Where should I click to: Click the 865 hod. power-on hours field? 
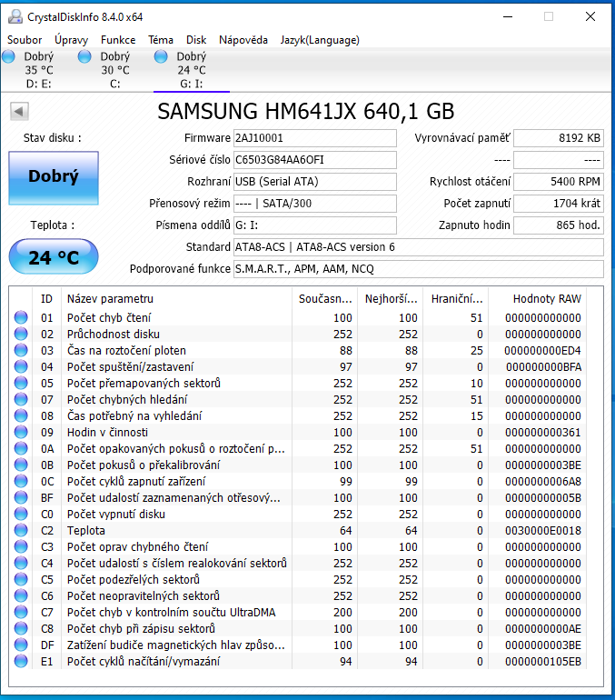(559, 225)
